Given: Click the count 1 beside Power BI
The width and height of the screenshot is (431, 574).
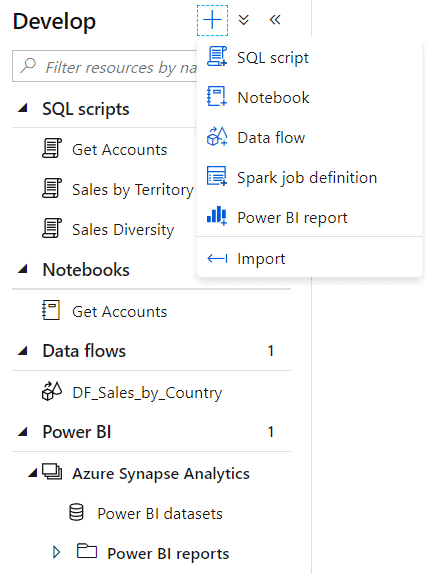Looking at the screenshot, I should pos(271,432).
